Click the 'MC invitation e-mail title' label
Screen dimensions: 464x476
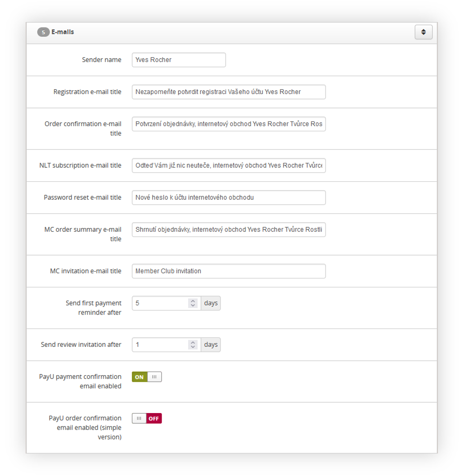click(x=86, y=271)
